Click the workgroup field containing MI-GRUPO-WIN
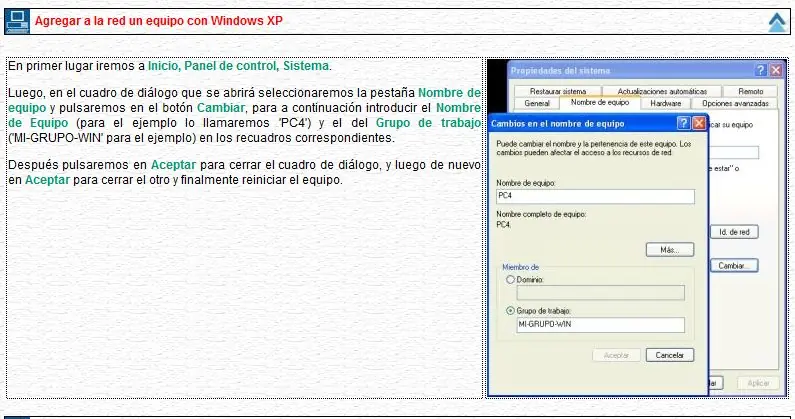The height and width of the screenshot is (419, 795). coord(600,325)
